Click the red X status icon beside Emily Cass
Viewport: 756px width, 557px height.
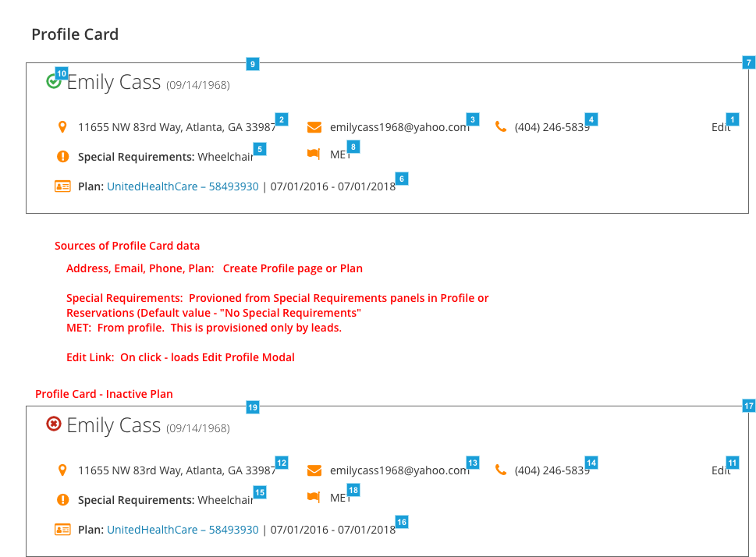(x=54, y=424)
